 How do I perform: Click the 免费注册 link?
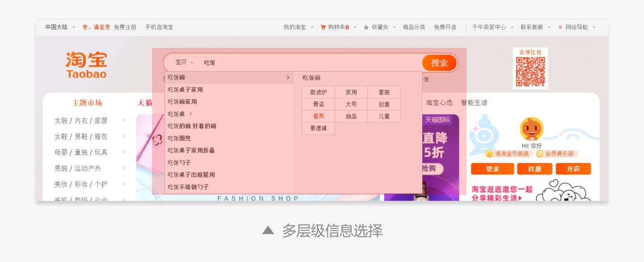pyautogui.click(x=125, y=27)
